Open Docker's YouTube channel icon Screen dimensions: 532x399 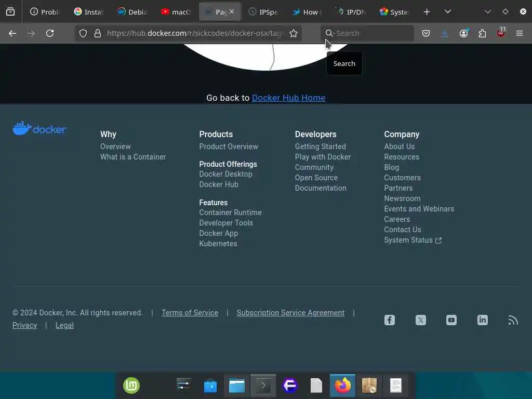pos(451,320)
